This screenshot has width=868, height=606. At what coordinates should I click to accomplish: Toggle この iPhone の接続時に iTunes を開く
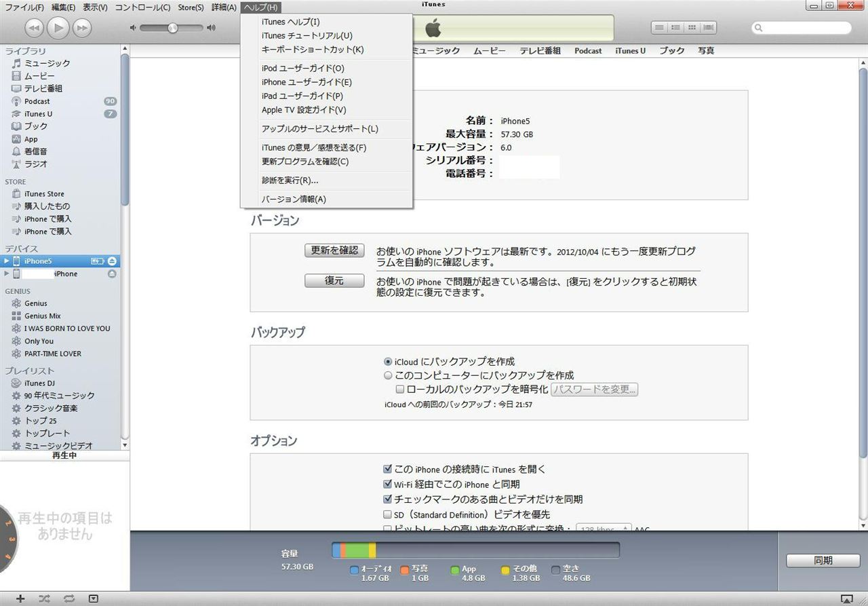(388, 469)
